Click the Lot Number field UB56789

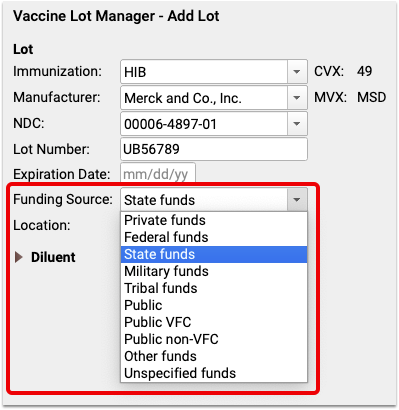(214, 149)
